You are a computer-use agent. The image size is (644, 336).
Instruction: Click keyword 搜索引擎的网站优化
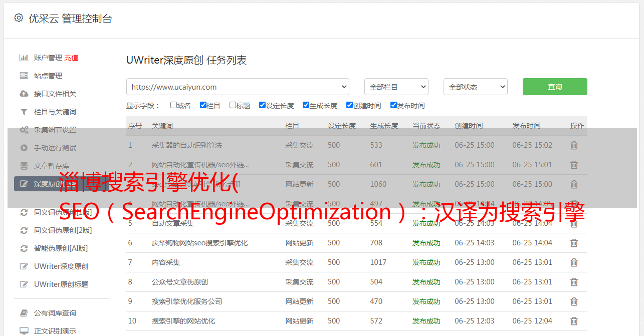click(183, 321)
